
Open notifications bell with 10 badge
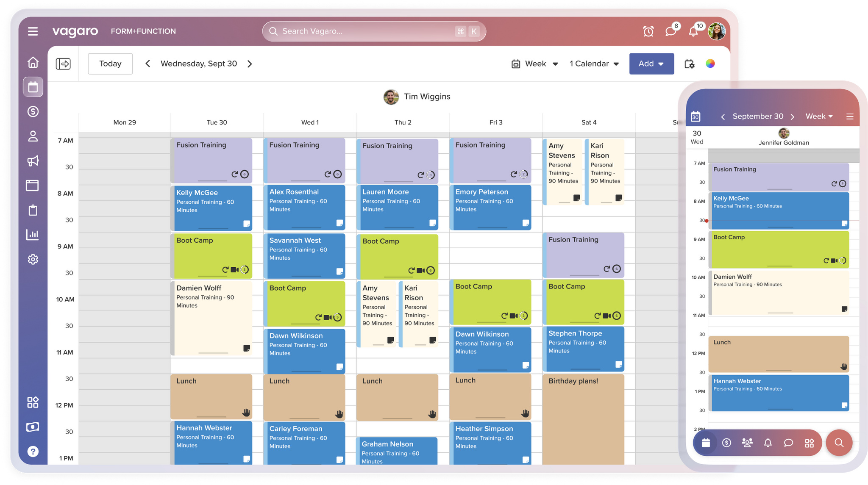694,30
